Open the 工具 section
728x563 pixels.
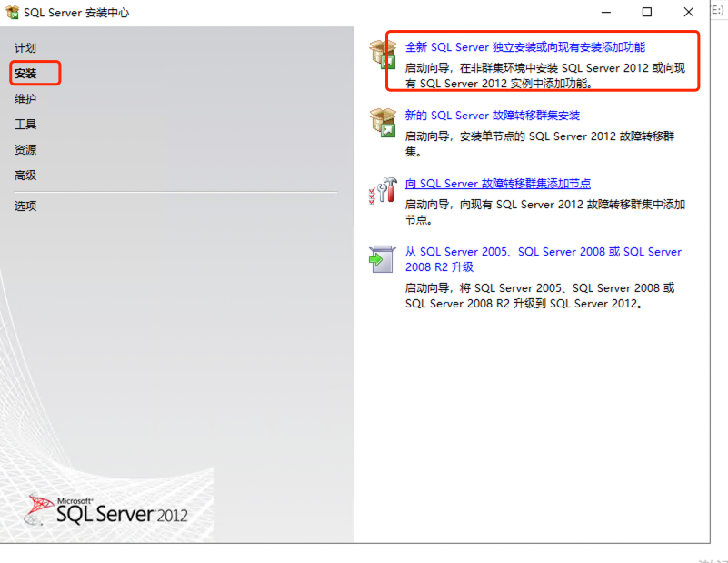pos(25,124)
